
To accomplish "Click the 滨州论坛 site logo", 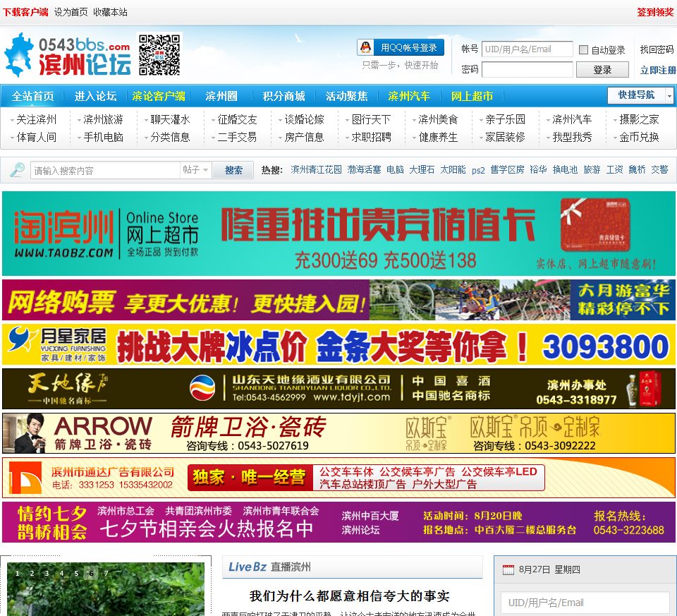I will click(68, 56).
